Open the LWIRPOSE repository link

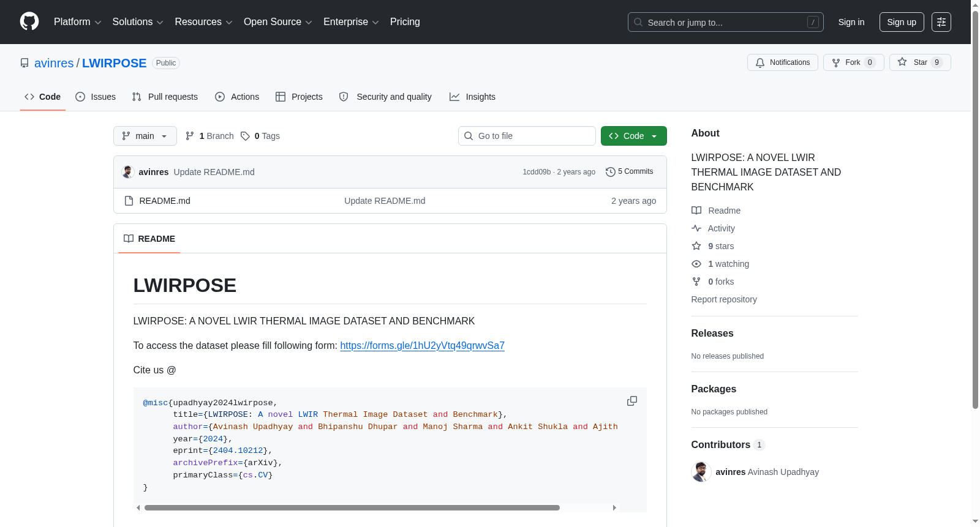[x=115, y=63]
